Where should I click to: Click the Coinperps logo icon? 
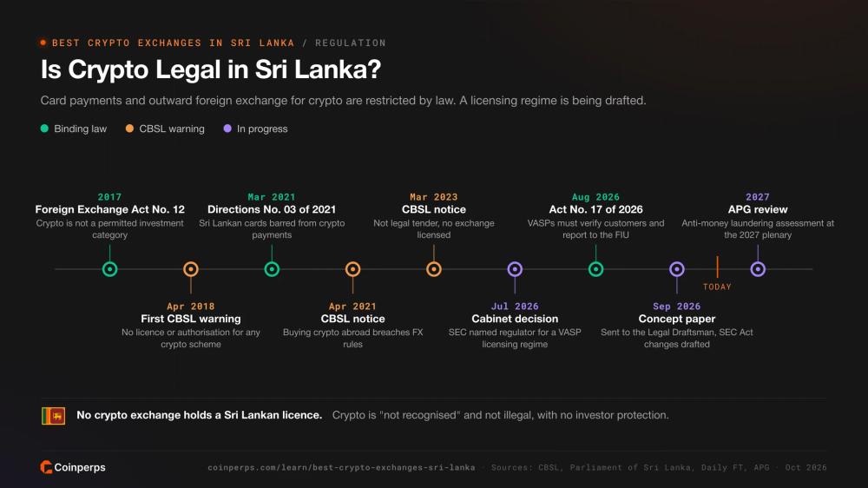click(x=46, y=467)
